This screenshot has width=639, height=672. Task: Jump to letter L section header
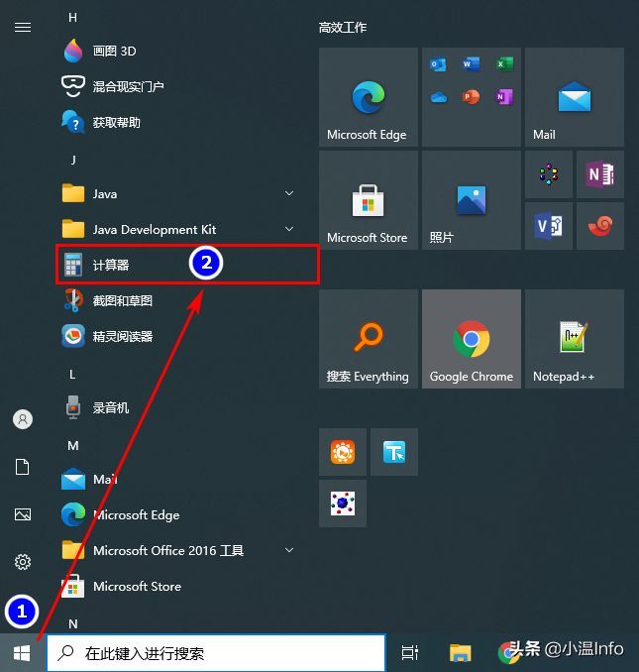[x=72, y=374]
